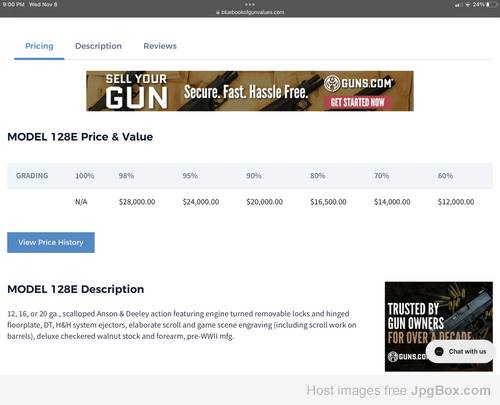Select the $28,000.00 price at 98%
Viewport: 500px width, 405px height.
[x=137, y=202]
